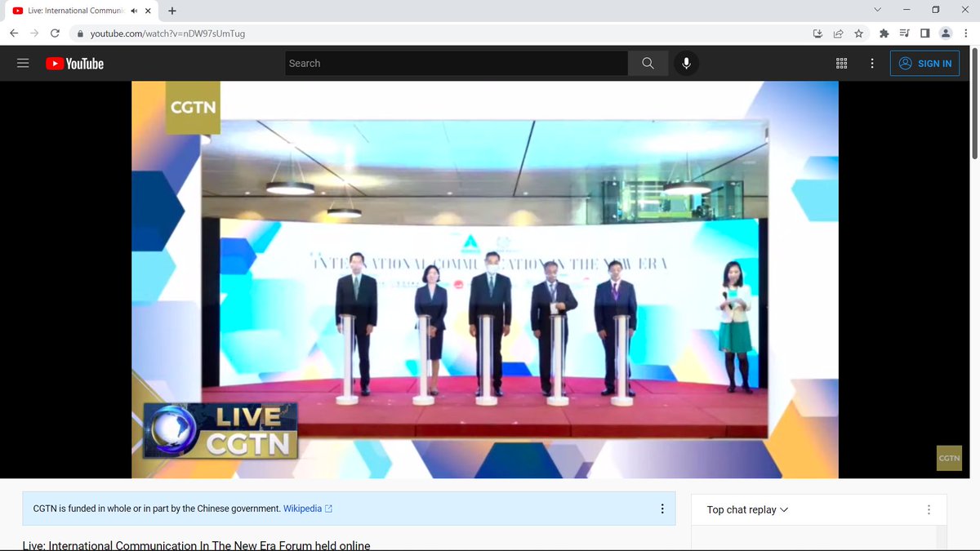
Task: Reload the current page
Action: [x=55, y=33]
